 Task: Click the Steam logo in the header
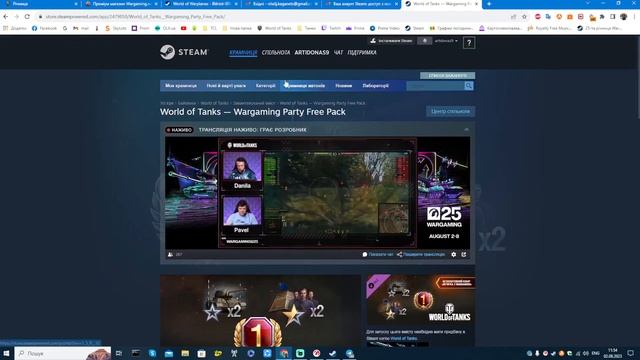click(x=184, y=52)
